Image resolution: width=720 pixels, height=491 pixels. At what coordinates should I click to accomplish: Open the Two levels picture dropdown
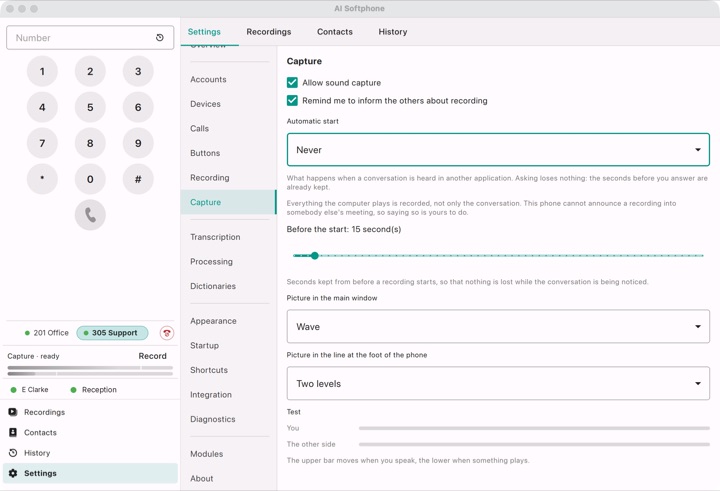point(498,384)
